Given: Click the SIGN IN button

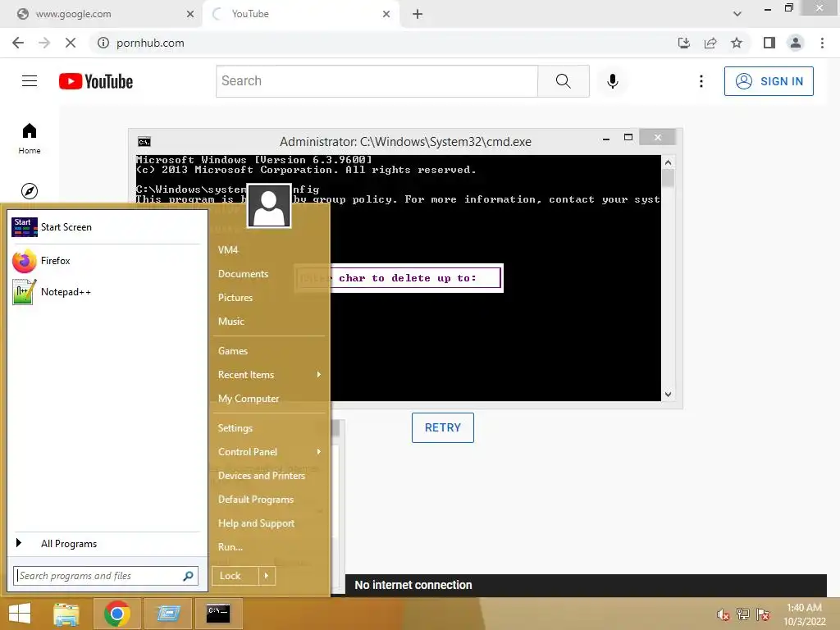Looking at the screenshot, I should tap(768, 81).
